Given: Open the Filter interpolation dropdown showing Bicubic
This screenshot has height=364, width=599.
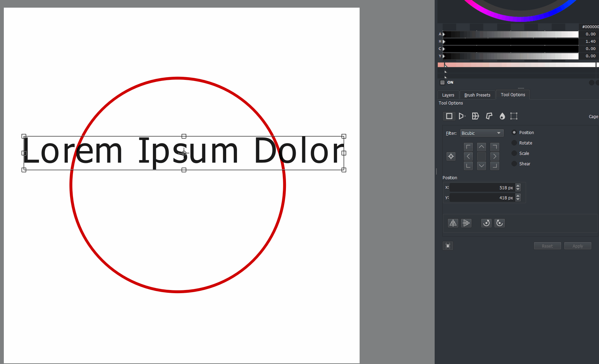Looking at the screenshot, I should [x=482, y=133].
